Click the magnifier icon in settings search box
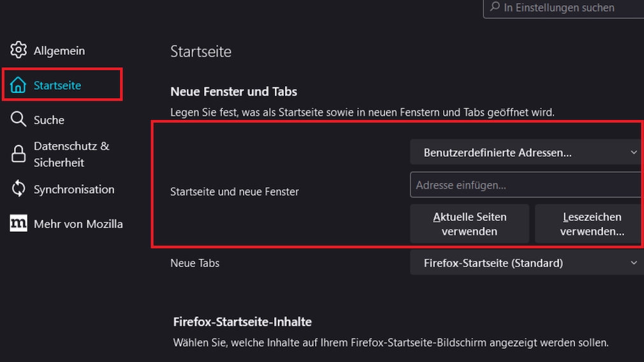This screenshot has width=644, height=362. [x=495, y=8]
